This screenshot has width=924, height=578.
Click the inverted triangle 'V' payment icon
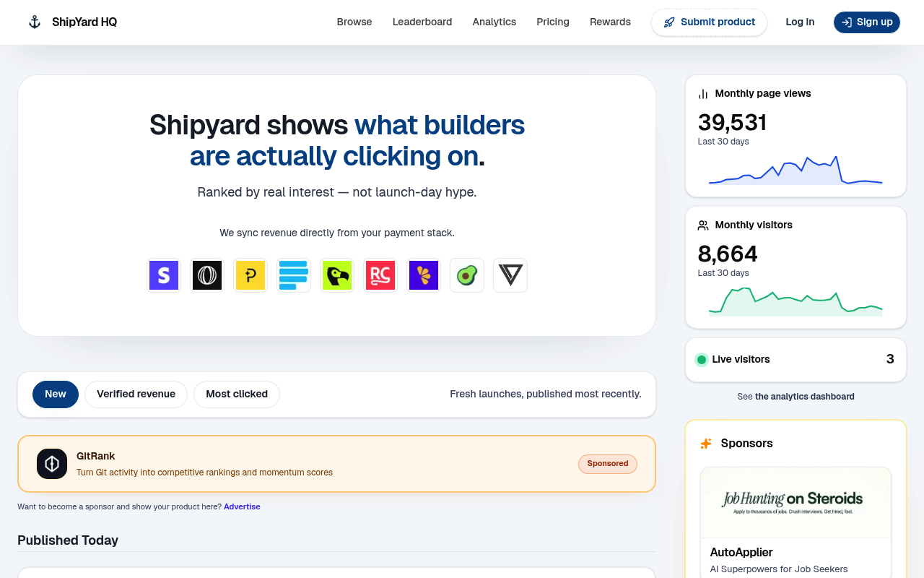point(510,275)
